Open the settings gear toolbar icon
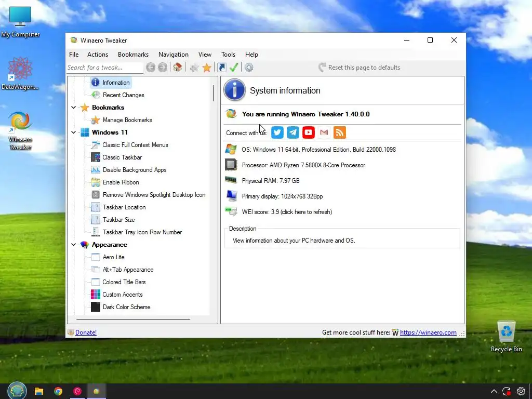This screenshot has height=399, width=532. click(x=249, y=68)
